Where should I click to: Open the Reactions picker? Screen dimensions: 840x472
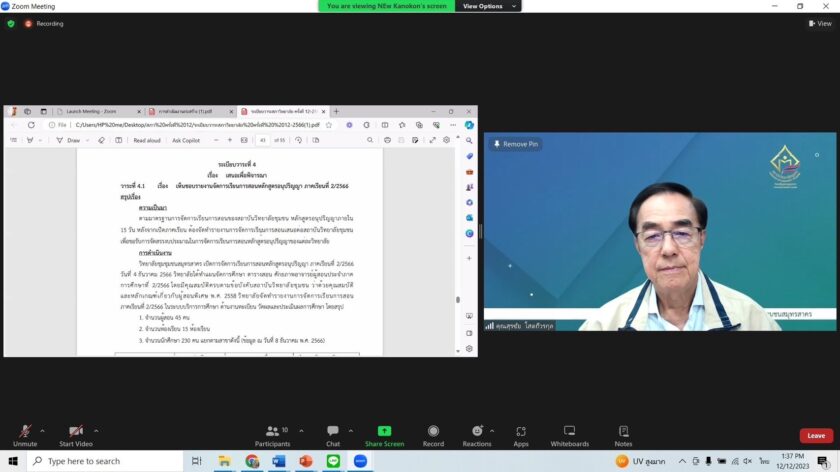(476, 434)
